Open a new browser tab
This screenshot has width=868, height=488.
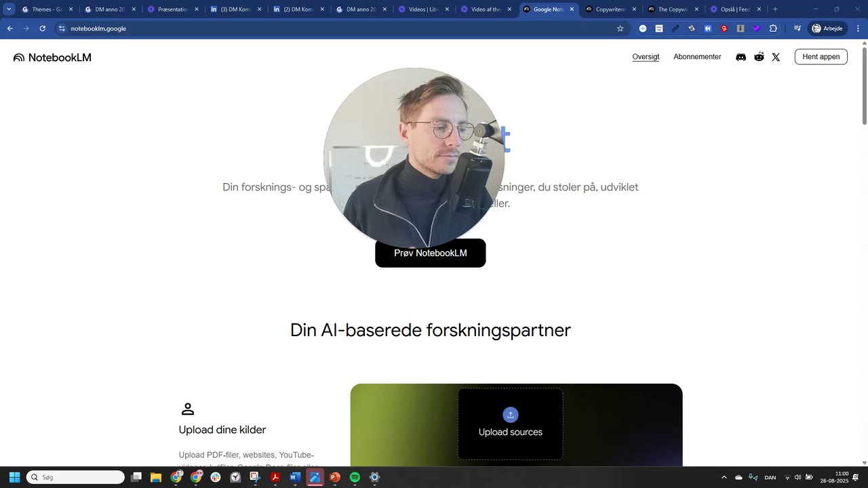click(775, 9)
